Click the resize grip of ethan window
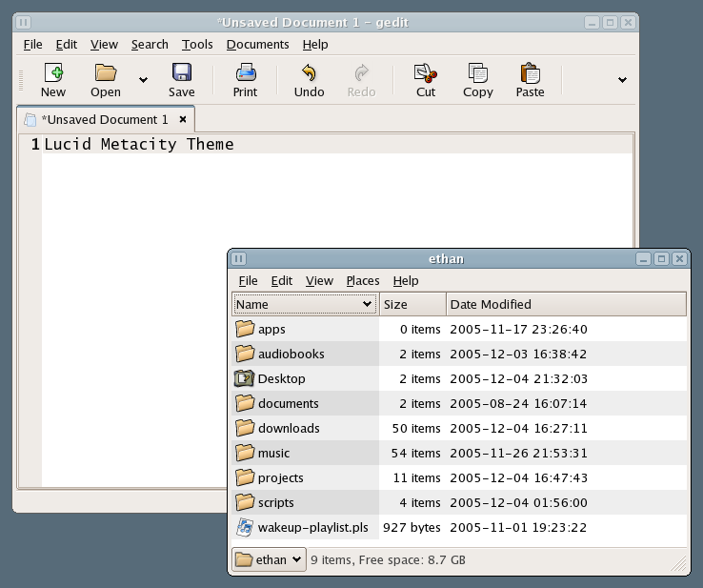This screenshot has height=588, width=703. [679, 564]
